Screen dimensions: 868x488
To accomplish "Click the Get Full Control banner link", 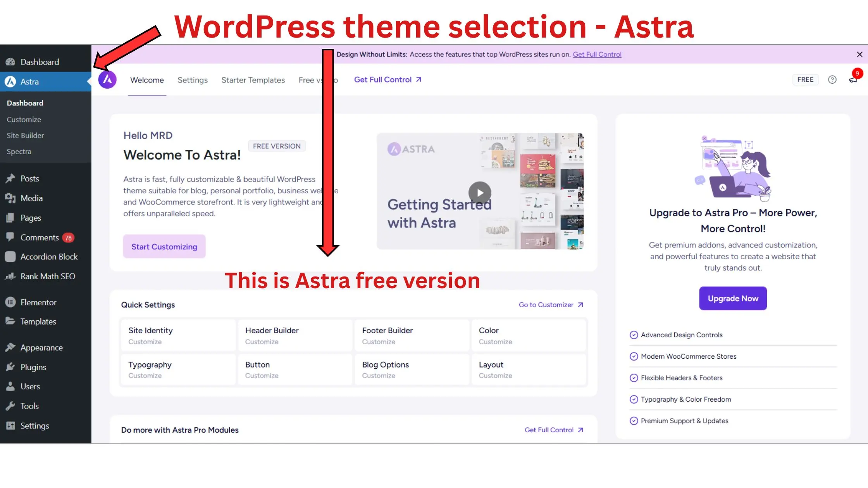I will pyautogui.click(x=597, y=55).
